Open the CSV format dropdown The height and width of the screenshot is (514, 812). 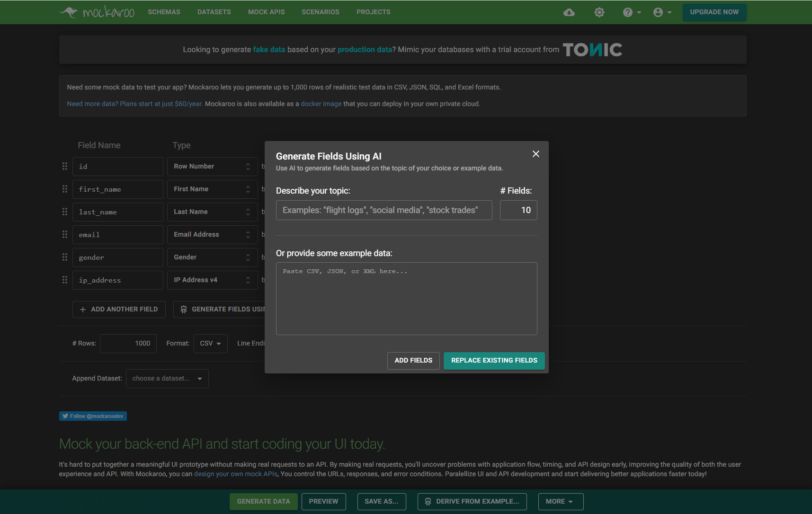pyautogui.click(x=210, y=344)
